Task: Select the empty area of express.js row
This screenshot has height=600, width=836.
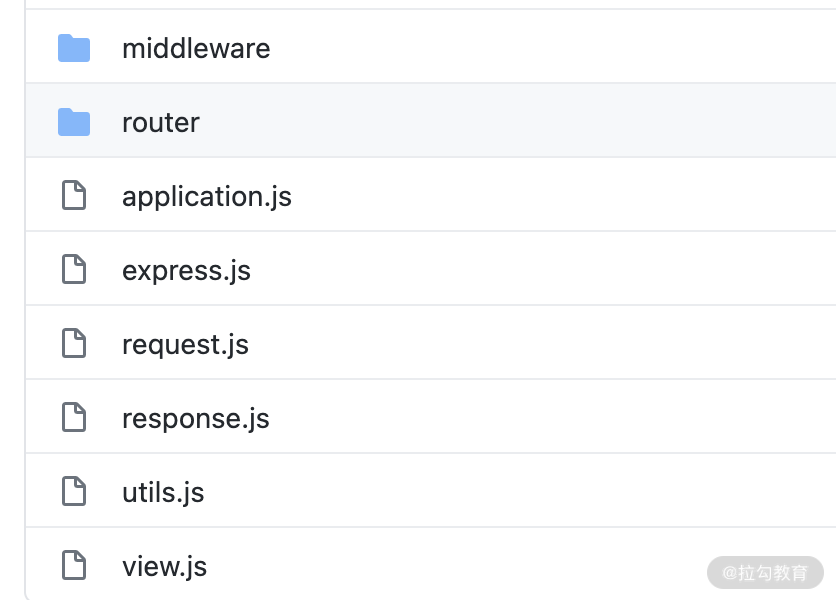Action: 533,269
